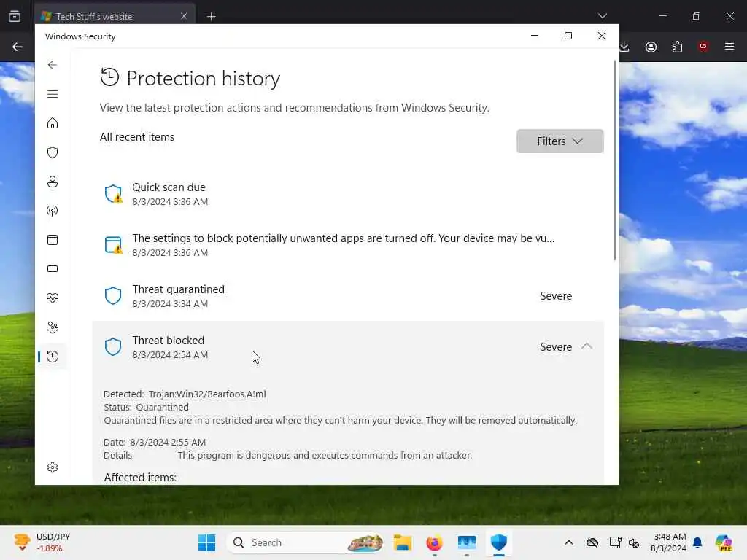Click the muted sound tray icon
This screenshot has height=560, width=747.
(634, 542)
